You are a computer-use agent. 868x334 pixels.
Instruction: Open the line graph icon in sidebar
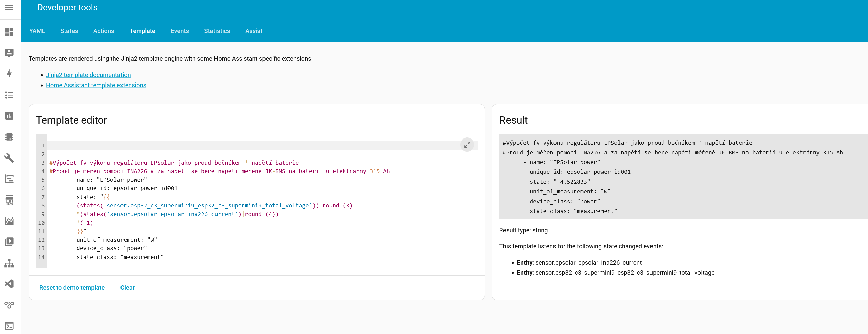(9, 221)
